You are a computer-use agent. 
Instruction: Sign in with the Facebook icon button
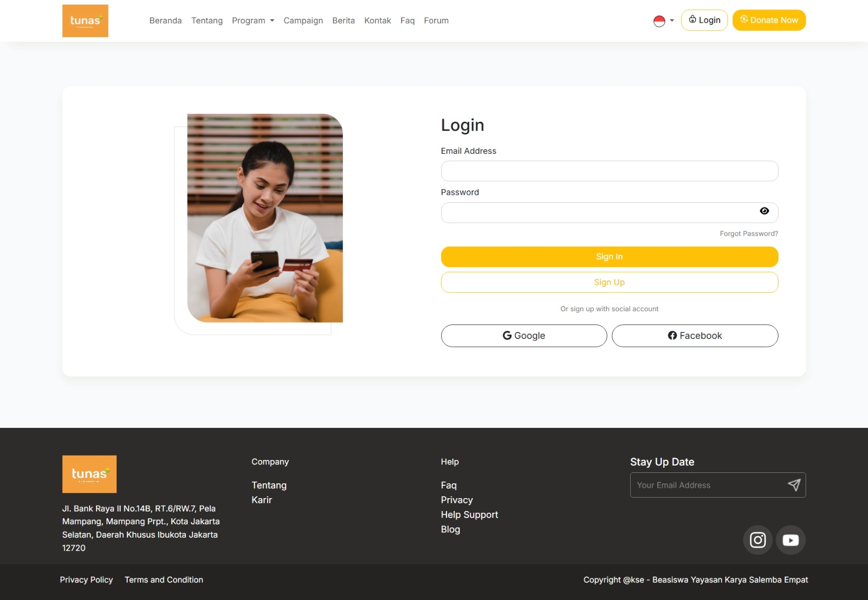pos(673,335)
